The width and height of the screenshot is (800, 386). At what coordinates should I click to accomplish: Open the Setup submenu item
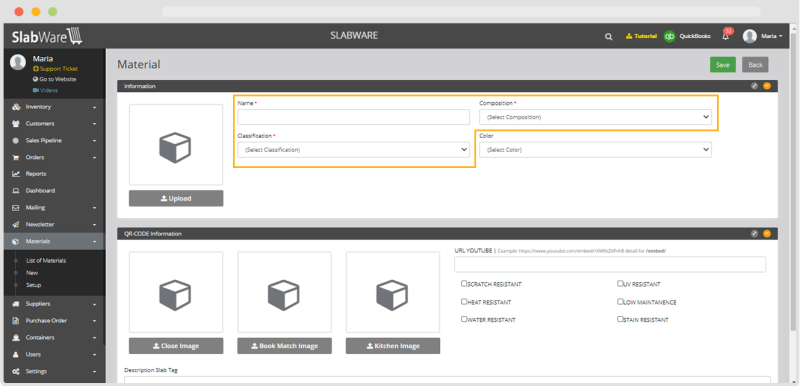(34, 285)
